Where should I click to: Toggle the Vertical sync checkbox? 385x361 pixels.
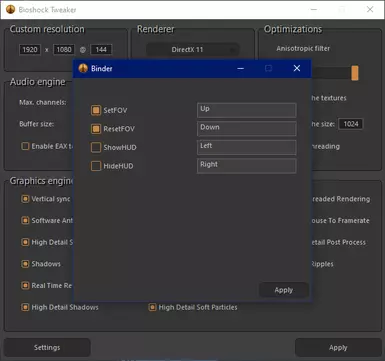25,199
